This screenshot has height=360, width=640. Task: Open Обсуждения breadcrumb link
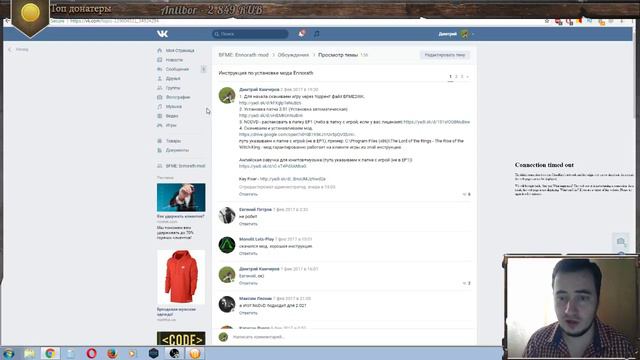(x=293, y=55)
